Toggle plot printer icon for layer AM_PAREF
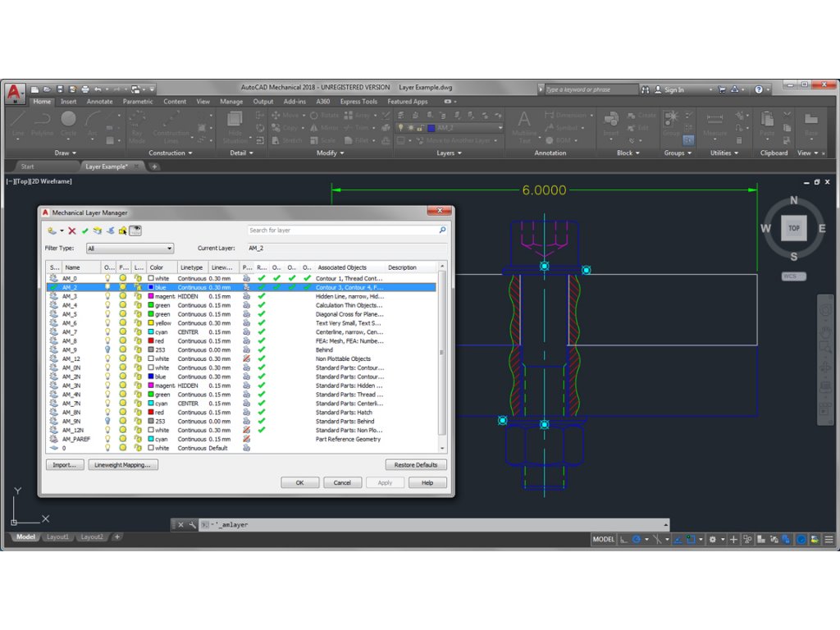The height and width of the screenshot is (630, 840). tap(246, 440)
